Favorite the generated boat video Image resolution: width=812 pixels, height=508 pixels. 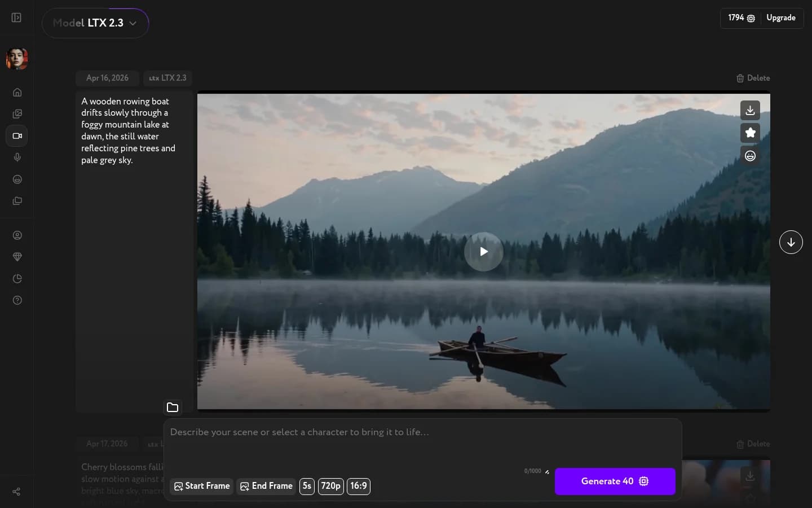750,133
